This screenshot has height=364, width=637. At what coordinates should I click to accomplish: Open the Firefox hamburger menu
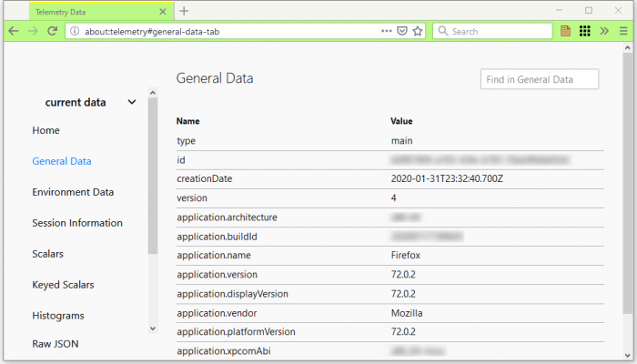tap(623, 31)
